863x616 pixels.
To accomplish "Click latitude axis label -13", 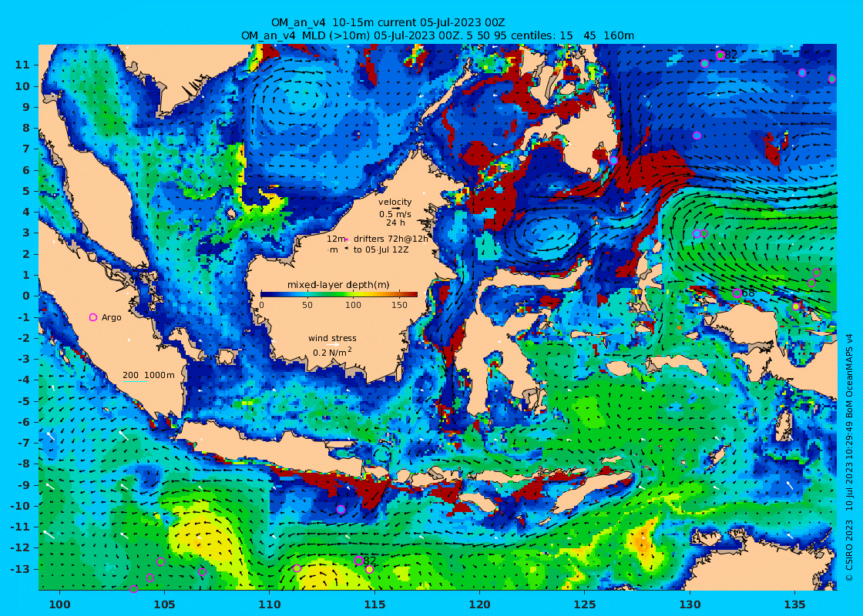I will pyautogui.click(x=19, y=569).
